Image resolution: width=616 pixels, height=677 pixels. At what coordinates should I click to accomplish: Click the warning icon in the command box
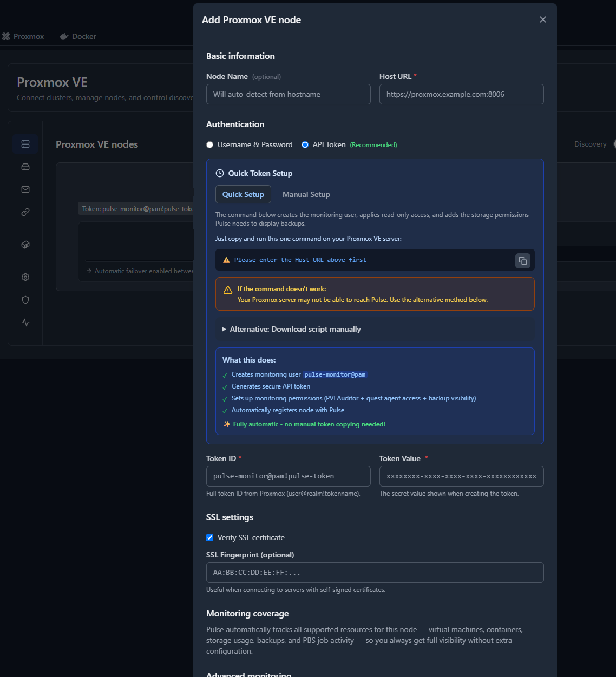(226, 260)
